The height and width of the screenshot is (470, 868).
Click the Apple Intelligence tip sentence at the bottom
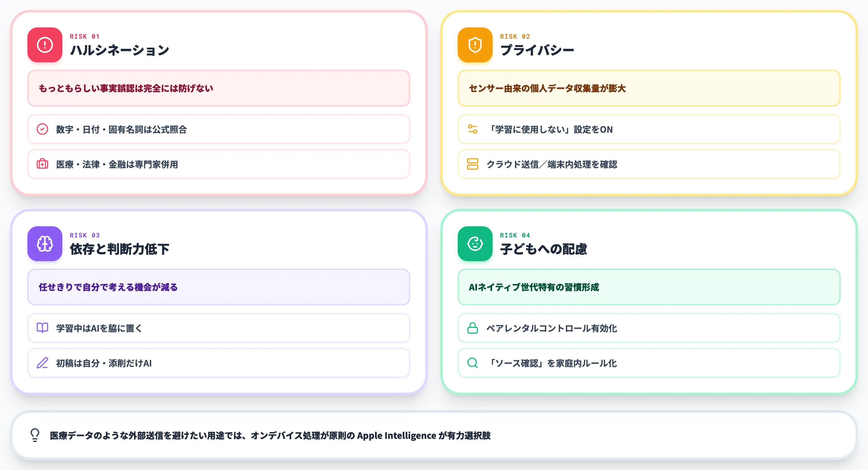270,435
